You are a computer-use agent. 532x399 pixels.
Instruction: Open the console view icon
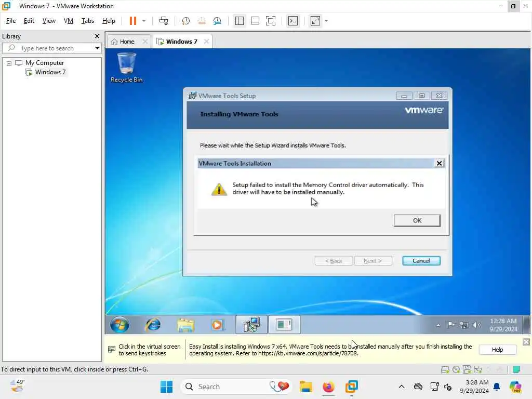click(x=293, y=21)
